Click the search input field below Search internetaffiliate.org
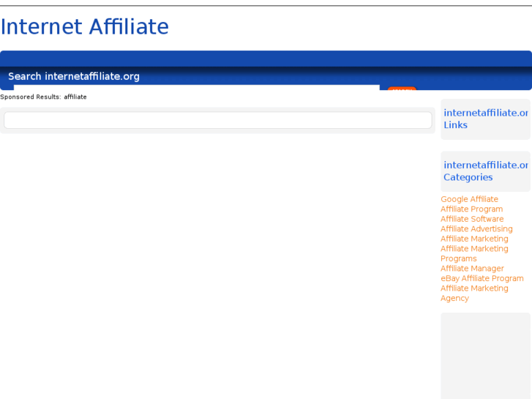Viewport: 532px width, 399px height. (x=196, y=87)
